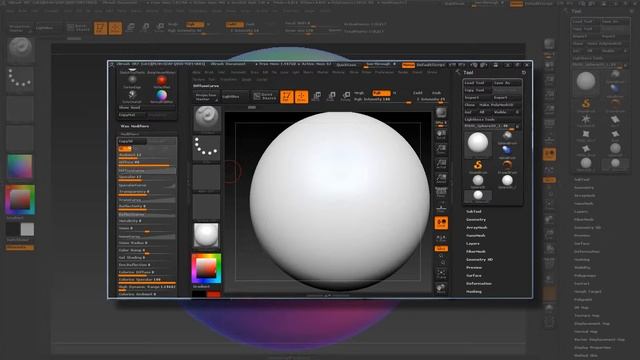Select the Rotate transform tool in front window
The width and height of the screenshot is (640, 360).
[x=346, y=97]
